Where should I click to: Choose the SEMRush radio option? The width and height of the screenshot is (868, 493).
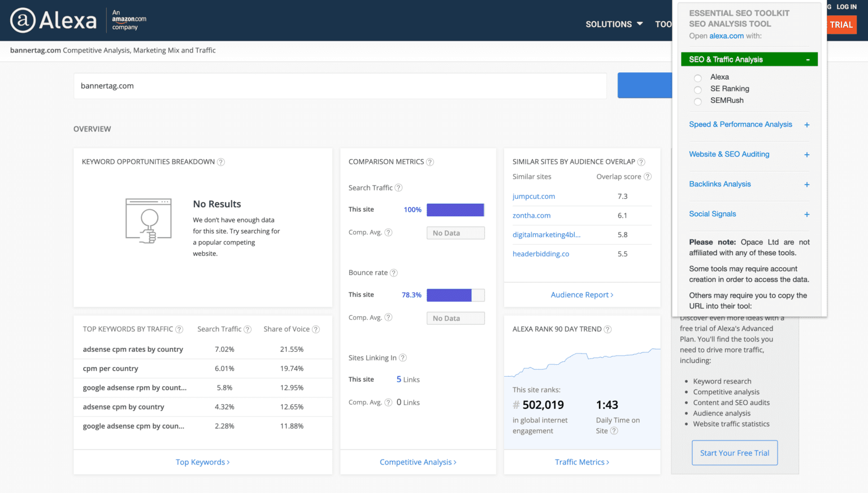(698, 102)
